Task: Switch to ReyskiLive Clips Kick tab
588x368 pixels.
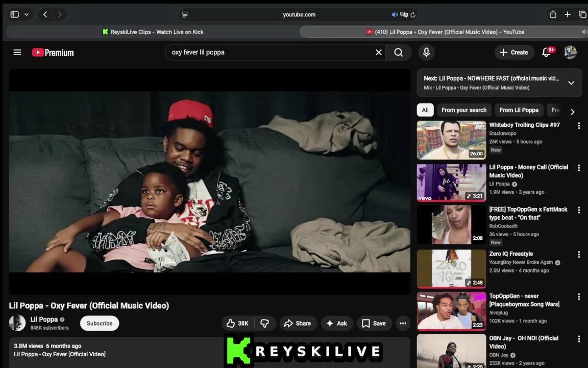Action: (153, 32)
